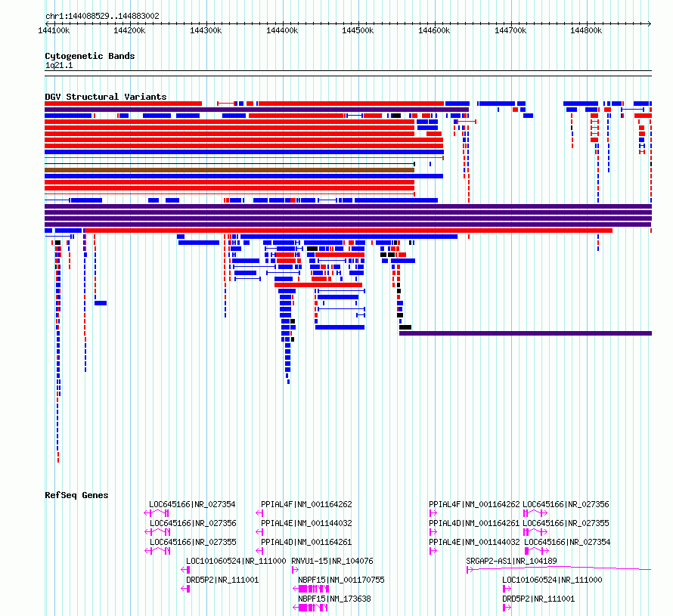Open leftmost PPIAL4E|NM_001144032 label
Image resolution: width=673 pixels, height=616 pixels.
tap(306, 523)
